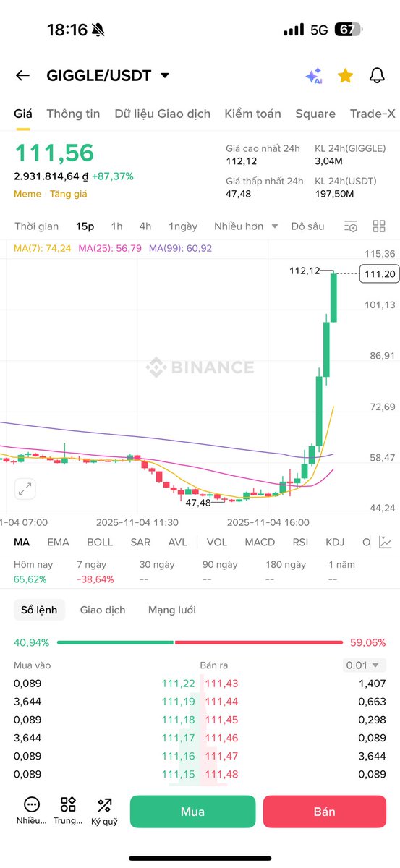Open the Trade-X tab
Viewport: 400px width, 868px height.
coord(373,114)
